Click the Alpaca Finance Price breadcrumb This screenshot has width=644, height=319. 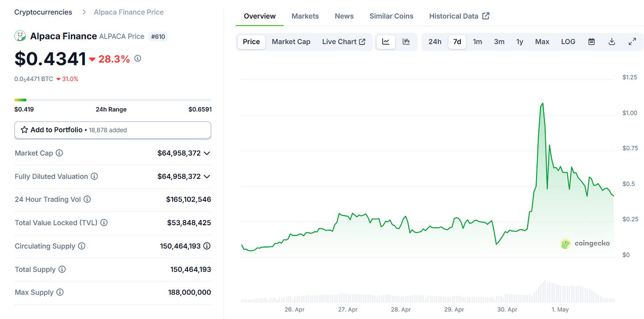coord(129,12)
